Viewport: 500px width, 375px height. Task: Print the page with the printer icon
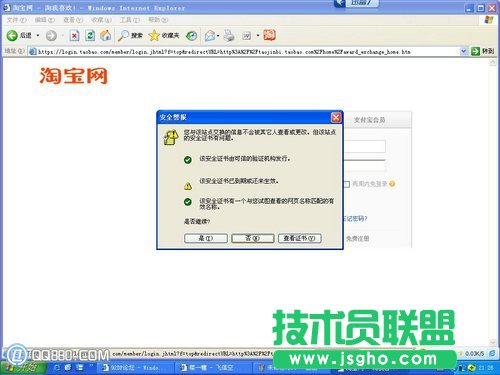(229, 36)
